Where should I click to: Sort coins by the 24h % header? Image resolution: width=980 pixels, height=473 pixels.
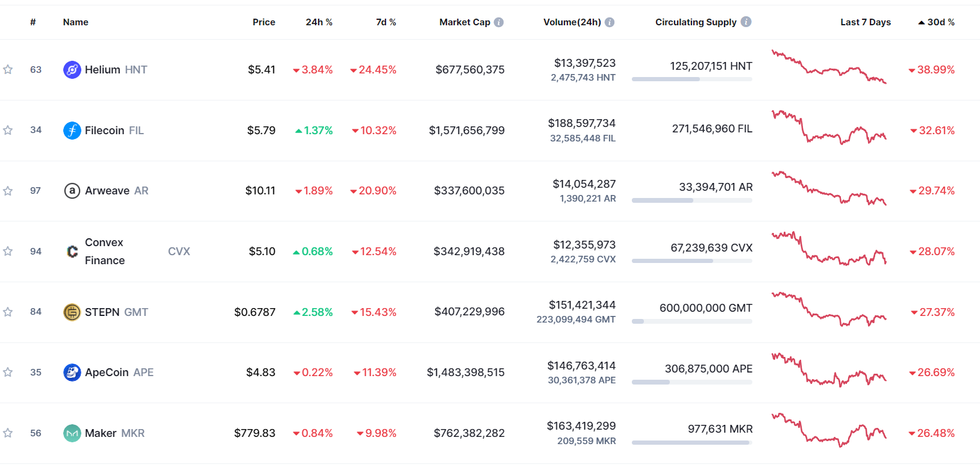(319, 22)
